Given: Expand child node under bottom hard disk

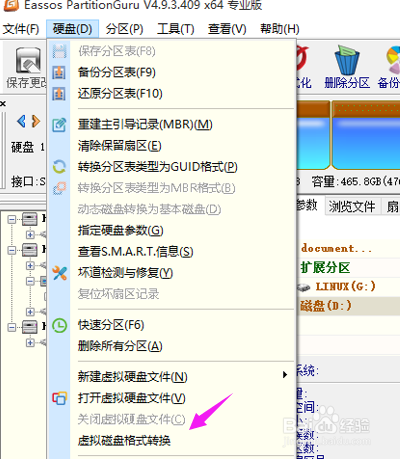Looking at the screenshot, I should click(30, 342).
